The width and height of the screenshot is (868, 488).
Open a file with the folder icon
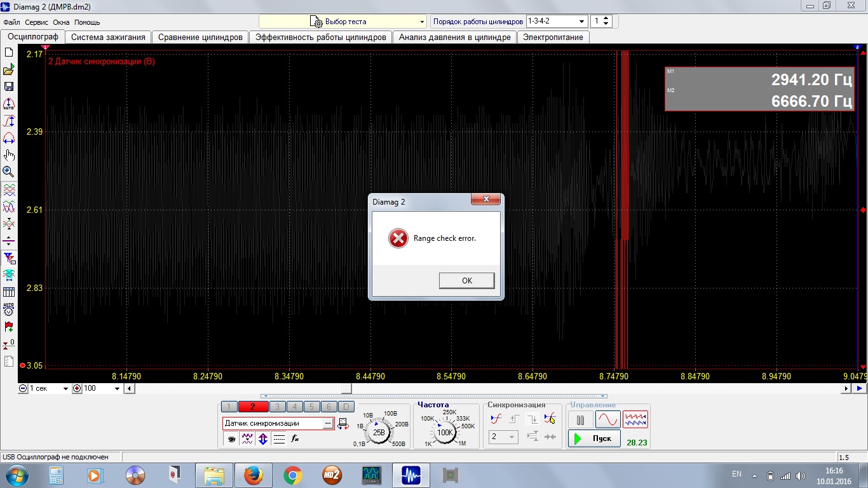(9, 70)
